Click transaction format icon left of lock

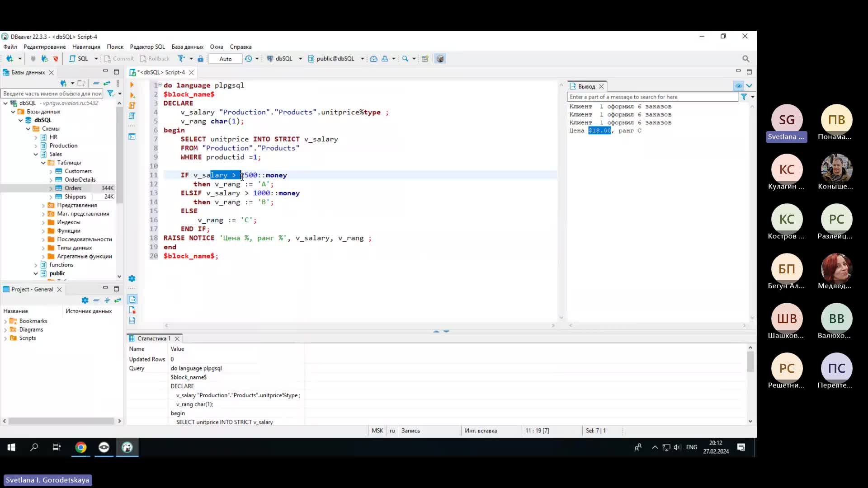coord(181,59)
